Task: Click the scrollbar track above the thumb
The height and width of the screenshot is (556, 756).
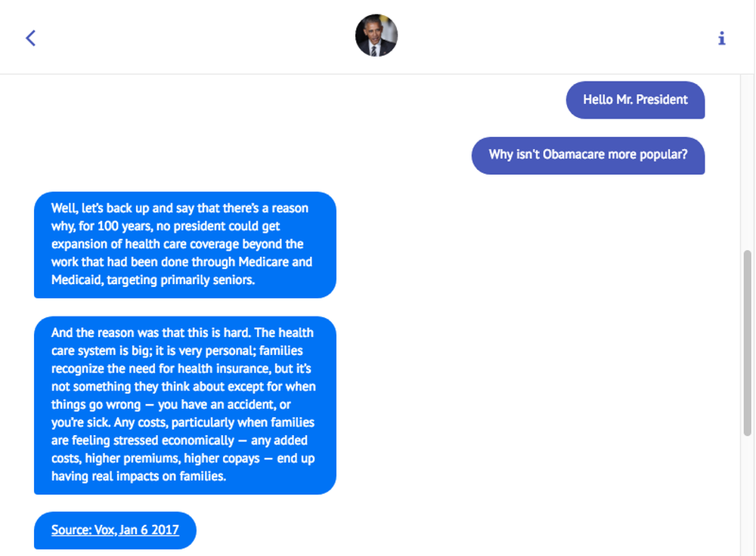Action: (748, 162)
